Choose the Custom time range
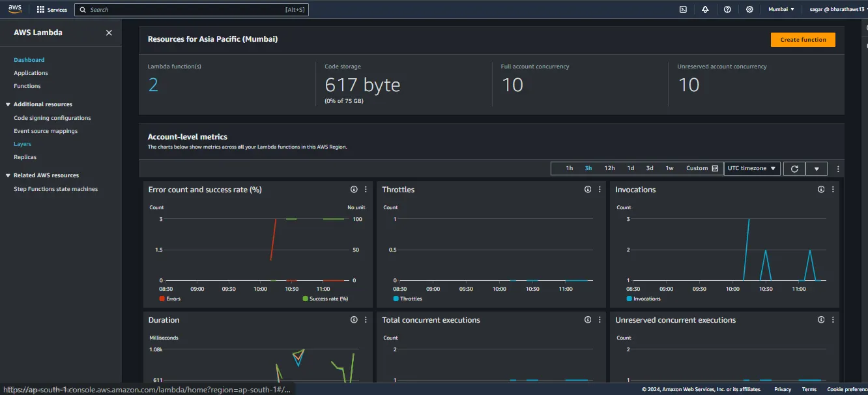868x395 pixels. pos(701,168)
